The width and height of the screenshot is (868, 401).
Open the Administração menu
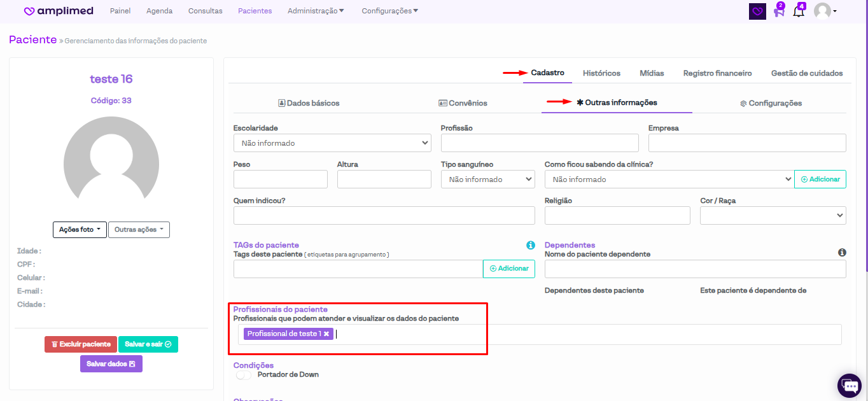click(x=316, y=11)
